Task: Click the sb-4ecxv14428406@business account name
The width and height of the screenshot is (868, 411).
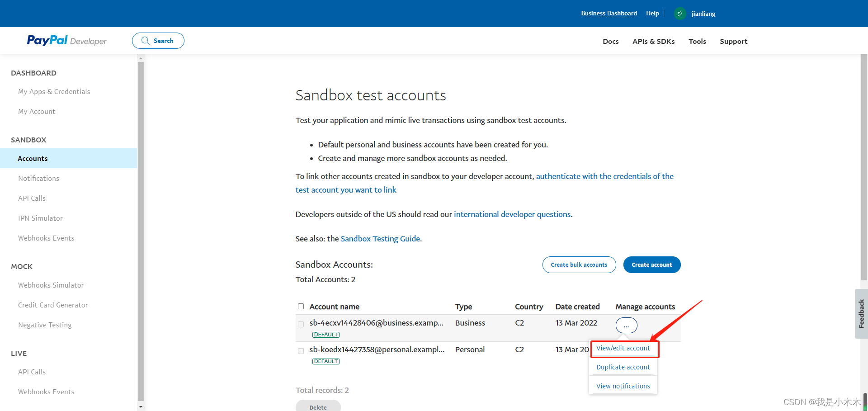Action: [376, 323]
